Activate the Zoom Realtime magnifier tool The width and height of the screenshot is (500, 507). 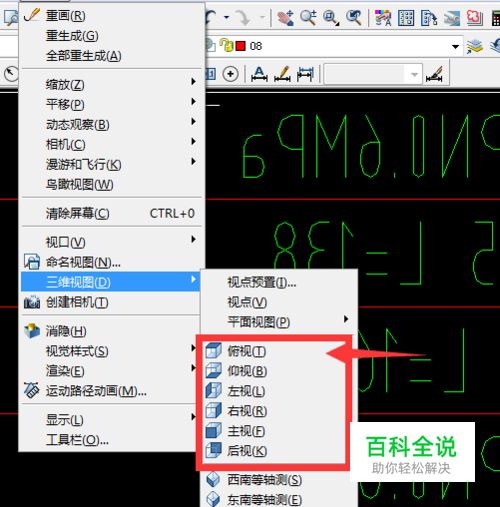click(x=308, y=17)
